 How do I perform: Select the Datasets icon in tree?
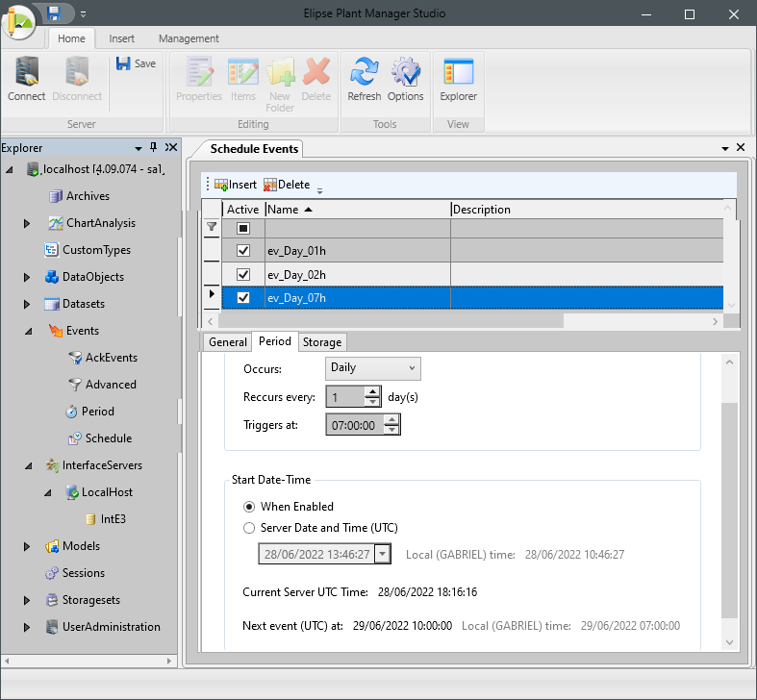[51, 304]
